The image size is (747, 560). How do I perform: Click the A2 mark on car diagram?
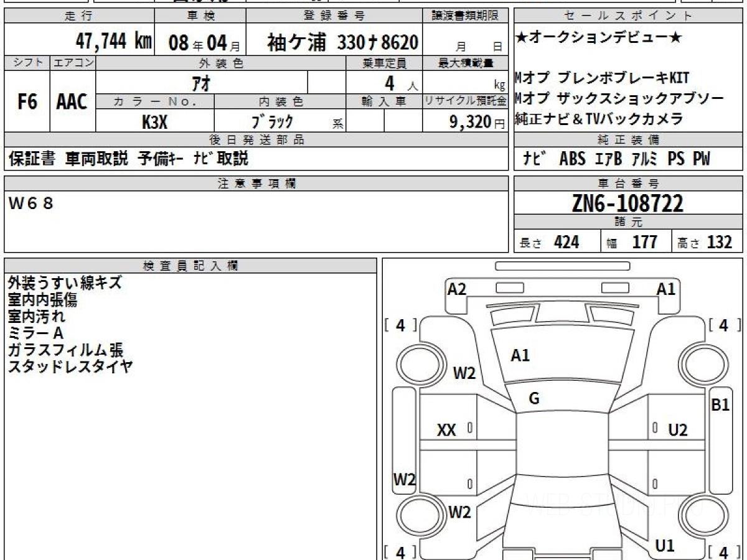457,289
